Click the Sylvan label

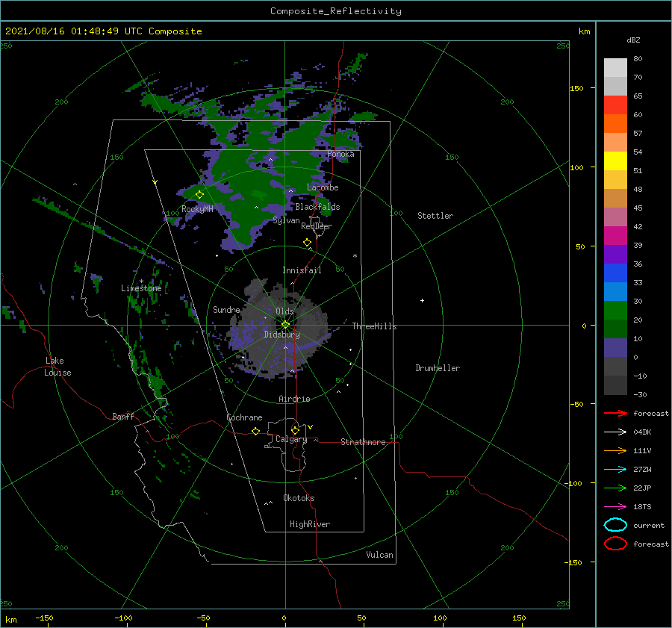286,220
